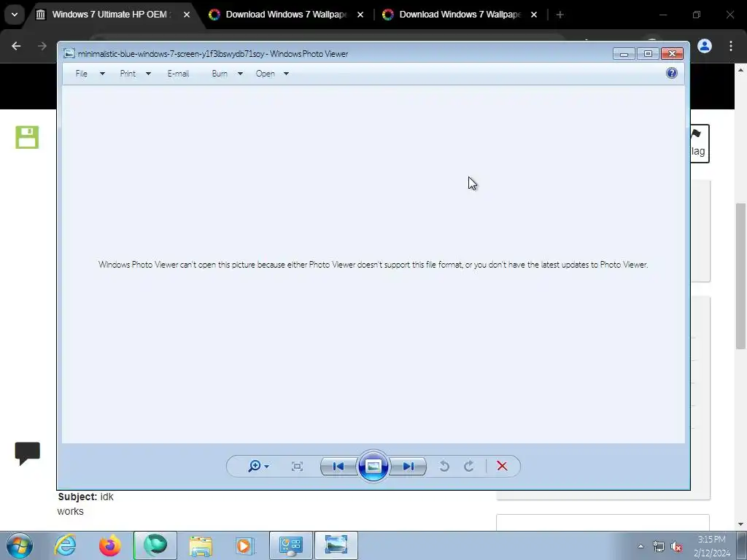The image size is (747, 560).
Task: Click the Open menu in Photo Viewer
Action: [266, 74]
